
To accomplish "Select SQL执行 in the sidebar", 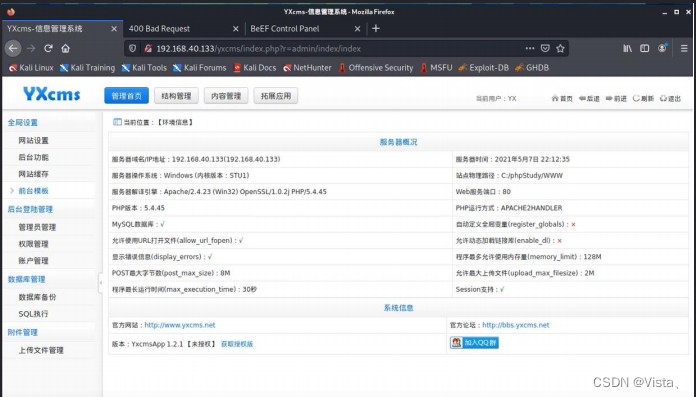I will tap(33, 314).
